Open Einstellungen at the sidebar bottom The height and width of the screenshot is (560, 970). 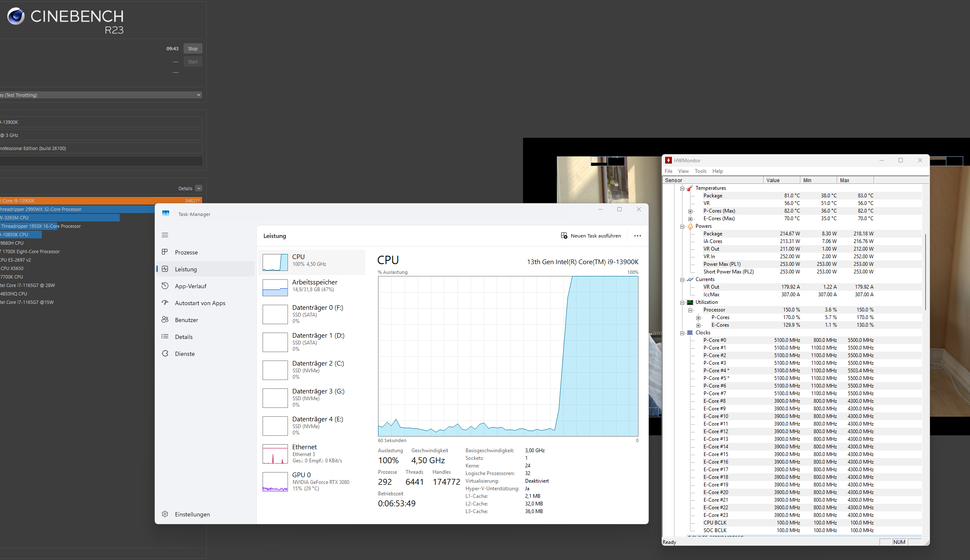point(192,514)
